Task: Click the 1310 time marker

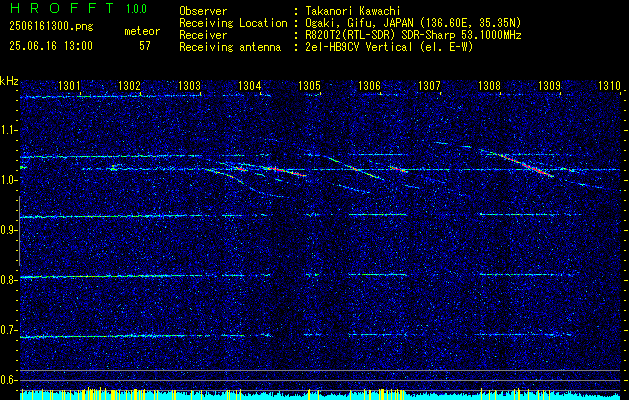Action: tap(609, 85)
